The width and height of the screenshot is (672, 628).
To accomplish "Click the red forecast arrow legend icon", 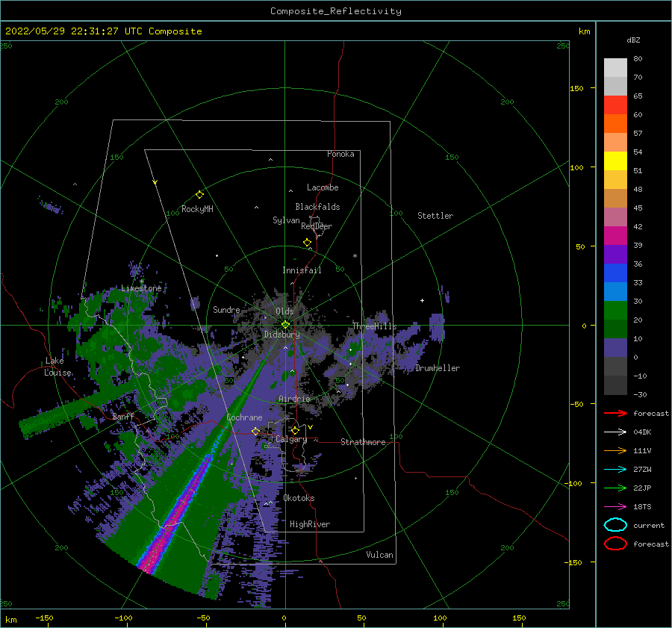I will (x=615, y=413).
